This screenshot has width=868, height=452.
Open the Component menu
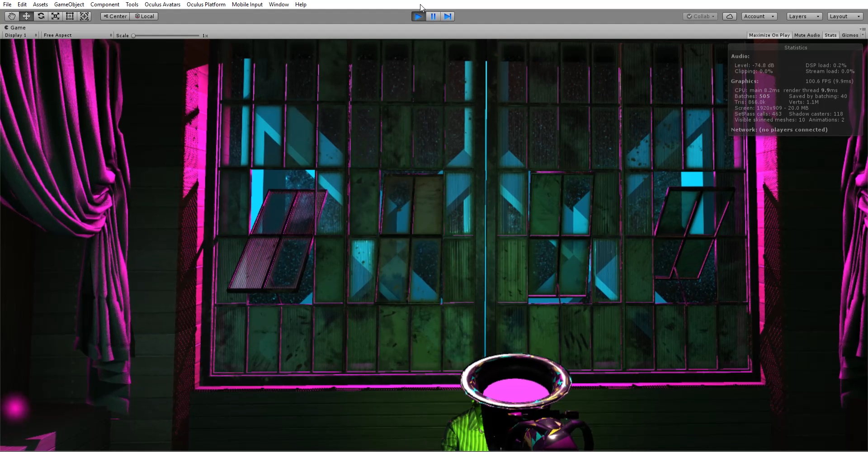[x=105, y=5]
